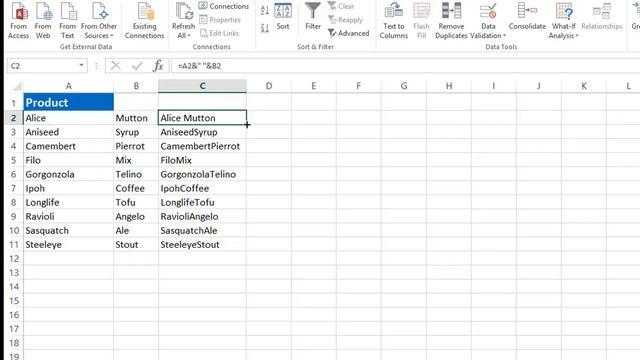Click the Product header cell
This screenshot has width=640, height=360.
coord(69,102)
